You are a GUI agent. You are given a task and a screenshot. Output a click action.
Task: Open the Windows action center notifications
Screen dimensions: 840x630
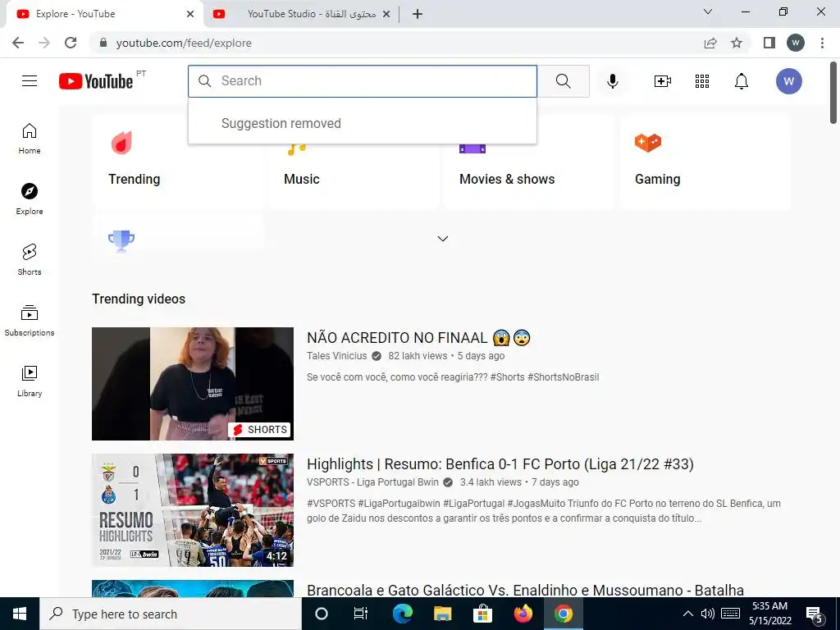click(x=815, y=614)
